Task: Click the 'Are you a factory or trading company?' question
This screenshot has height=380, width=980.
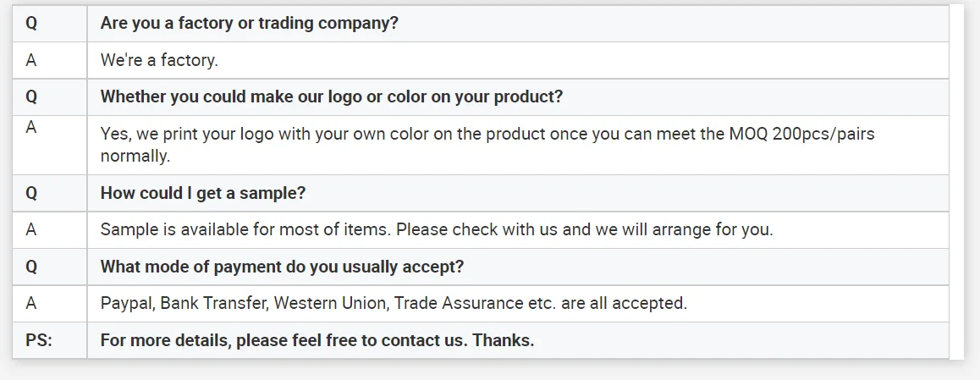Action: [x=249, y=24]
